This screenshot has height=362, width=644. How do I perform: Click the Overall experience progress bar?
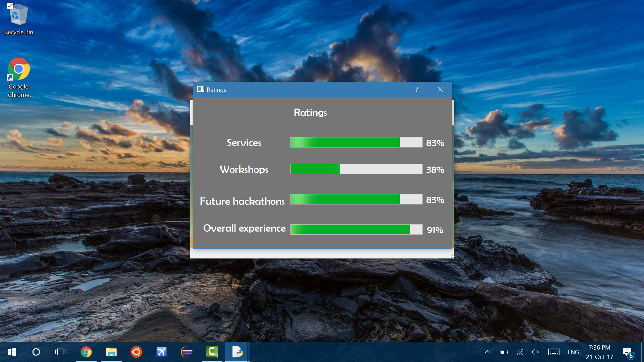click(356, 230)
